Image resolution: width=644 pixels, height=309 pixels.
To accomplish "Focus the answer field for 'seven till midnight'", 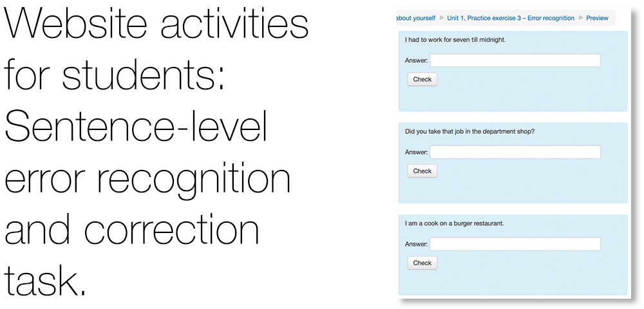I will click(515, 61).
